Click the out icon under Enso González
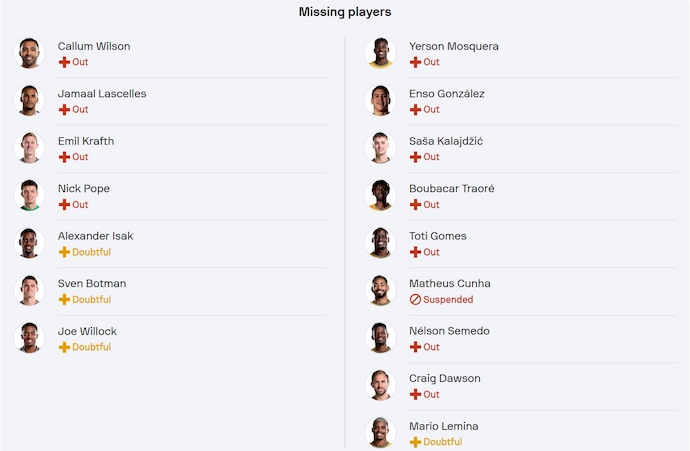Image resolution: width=690 pixels, height=451 pixels. coord(415,110)
